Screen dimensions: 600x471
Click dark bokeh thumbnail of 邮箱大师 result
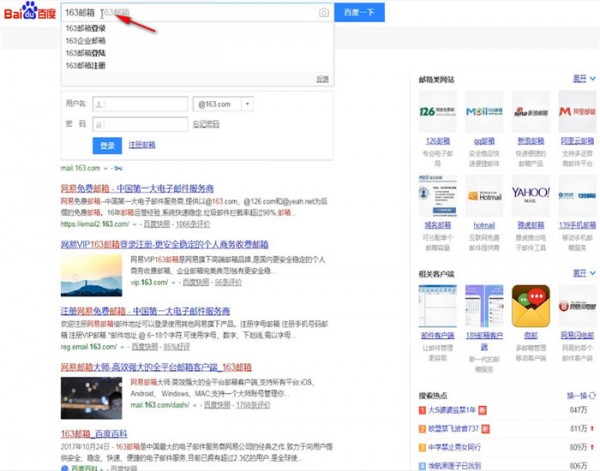[x=91, y=398]
